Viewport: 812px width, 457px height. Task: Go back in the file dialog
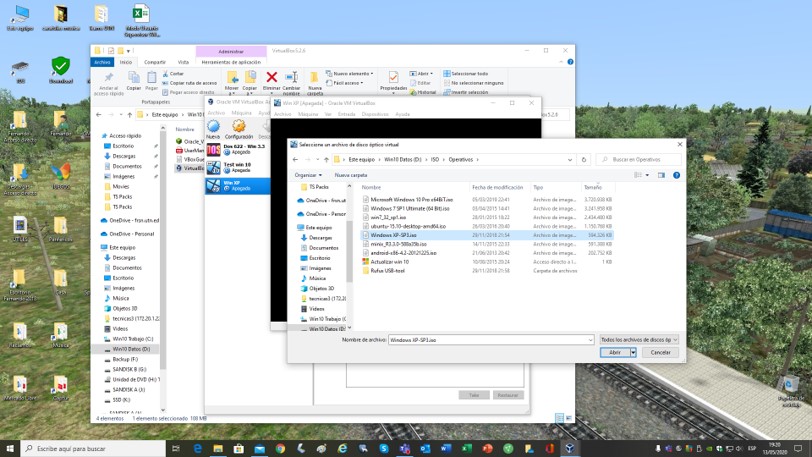(x=295, y=160)
